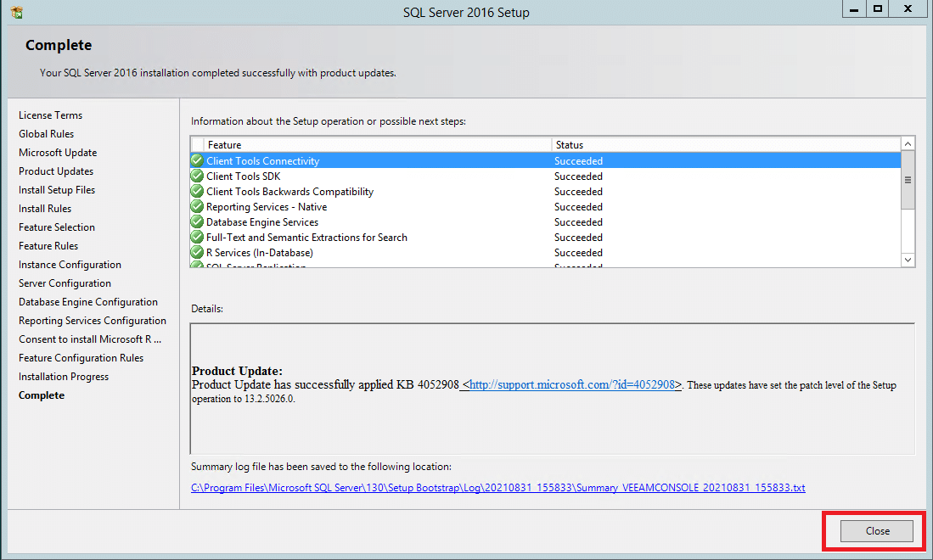The width and height of the screenshot is (933, 560).
Task: Click the feature list scroll down arrow
Action: (x=908, y=260)
